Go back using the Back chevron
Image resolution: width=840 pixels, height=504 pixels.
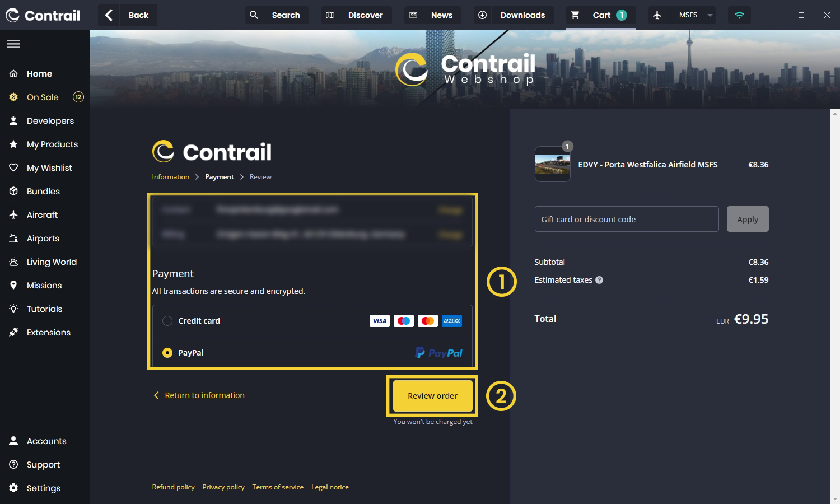109,15
